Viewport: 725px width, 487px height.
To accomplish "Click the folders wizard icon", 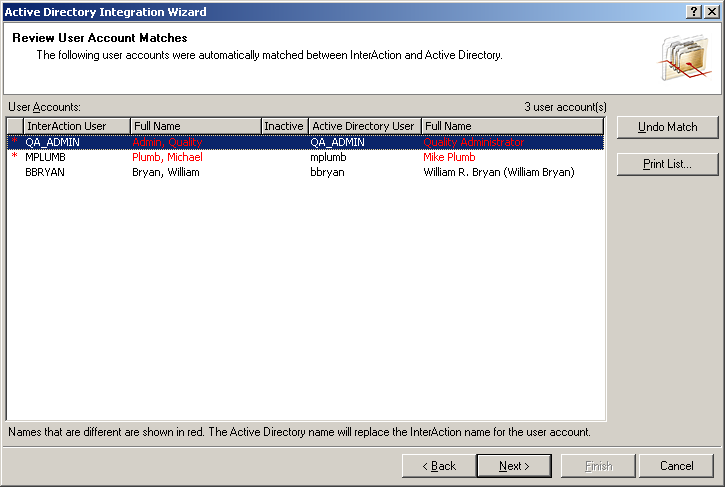I will (686, 58).
